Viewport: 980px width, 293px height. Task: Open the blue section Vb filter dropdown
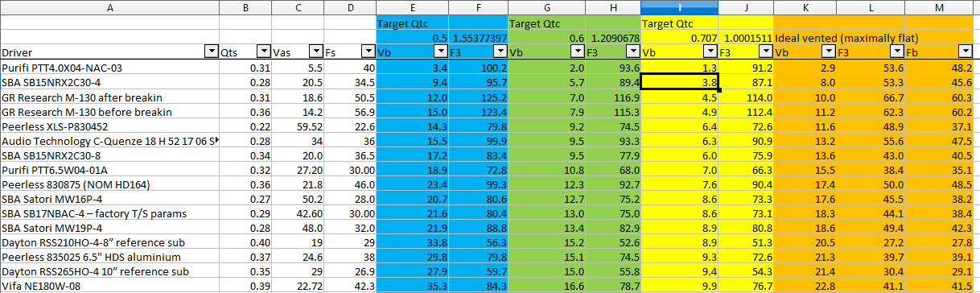pos(441,52)
